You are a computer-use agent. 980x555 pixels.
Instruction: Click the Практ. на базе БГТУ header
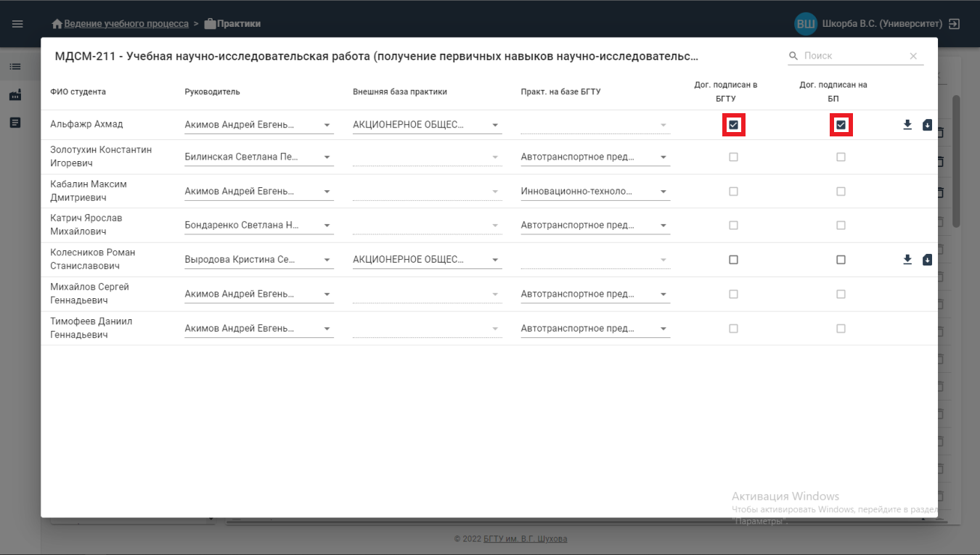(x=560, y=92)
